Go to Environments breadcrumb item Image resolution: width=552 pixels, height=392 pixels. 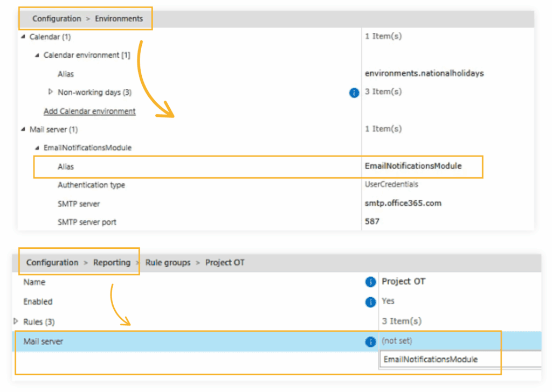point(119,18)
